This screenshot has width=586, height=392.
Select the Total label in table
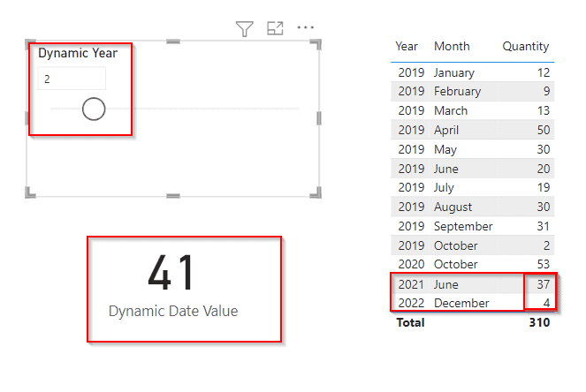click(410, 322)
